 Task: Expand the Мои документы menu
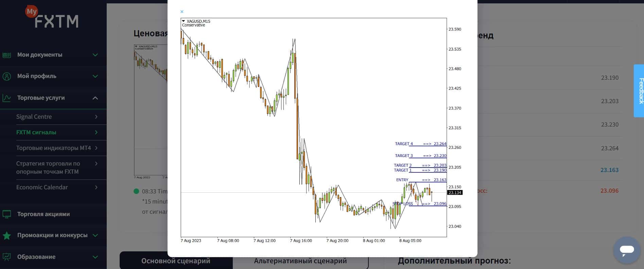coord(95,55)
